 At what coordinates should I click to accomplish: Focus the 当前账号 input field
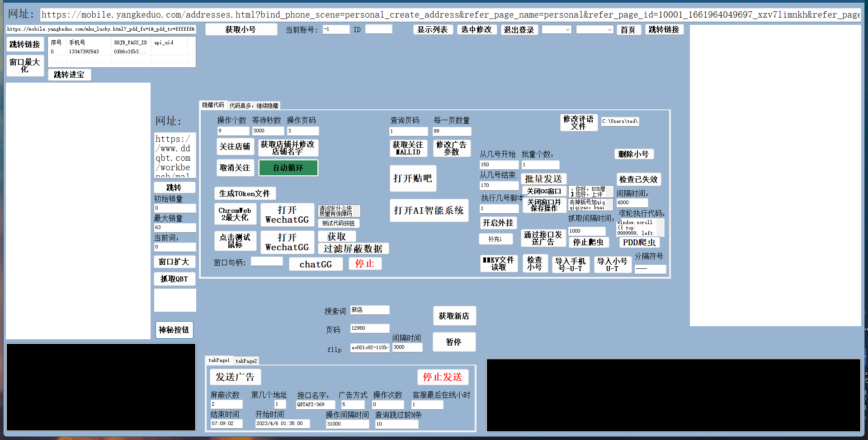click(x=336, y=29)
